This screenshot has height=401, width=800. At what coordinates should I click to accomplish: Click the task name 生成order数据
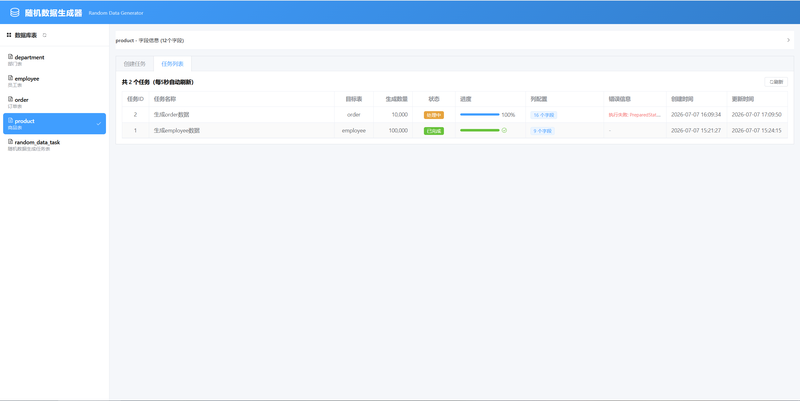(x=171, y=115)
